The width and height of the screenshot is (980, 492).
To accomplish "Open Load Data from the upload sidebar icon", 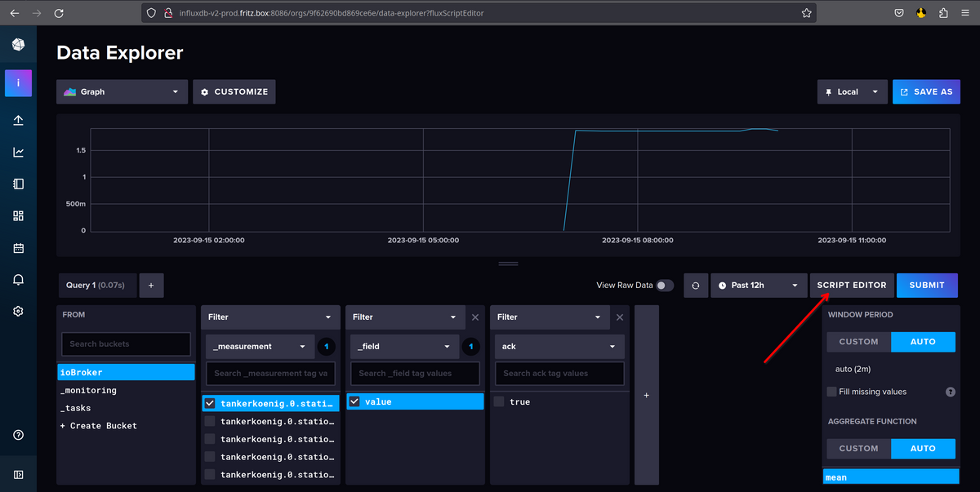I will [18, 121].
